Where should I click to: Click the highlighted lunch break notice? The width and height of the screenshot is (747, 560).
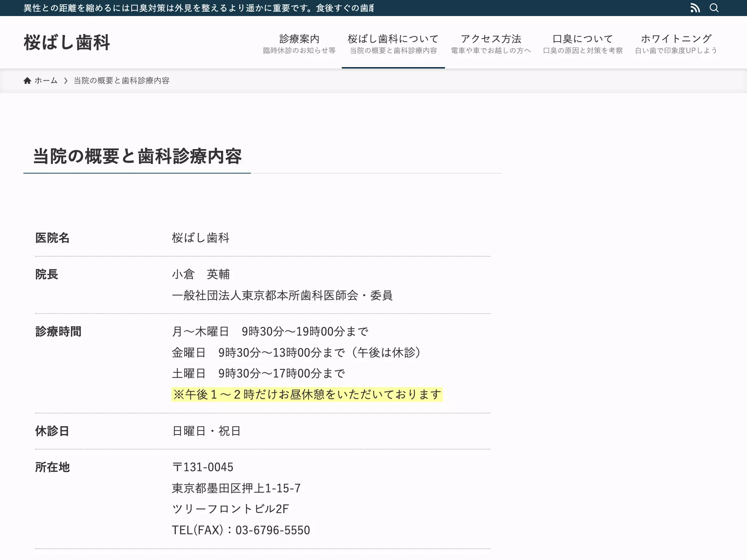307,394
